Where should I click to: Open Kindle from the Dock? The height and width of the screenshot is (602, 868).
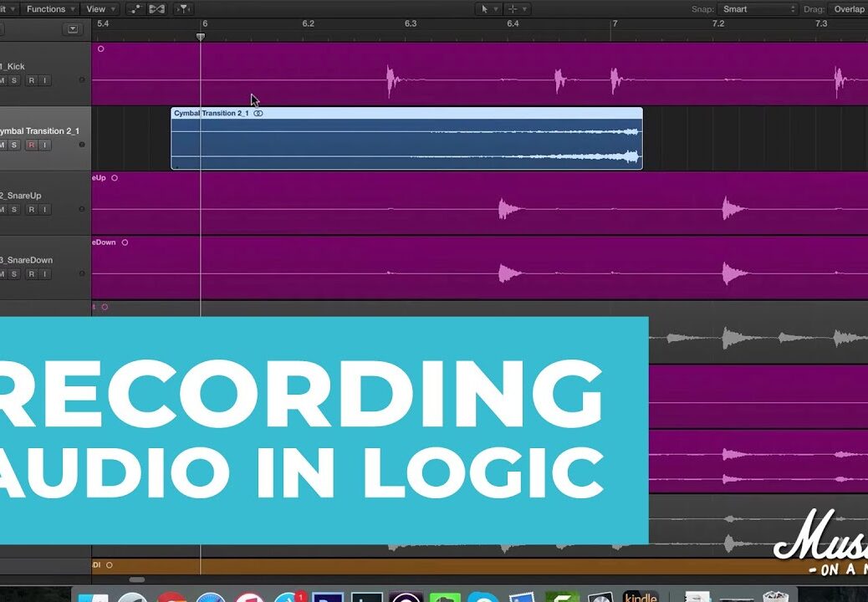[x=641, y=596]
